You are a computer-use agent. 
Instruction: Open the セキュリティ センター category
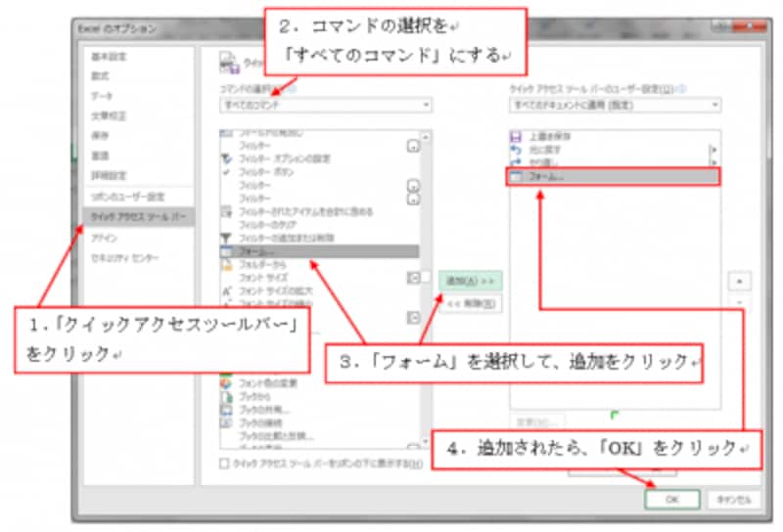tap(125, 258)
